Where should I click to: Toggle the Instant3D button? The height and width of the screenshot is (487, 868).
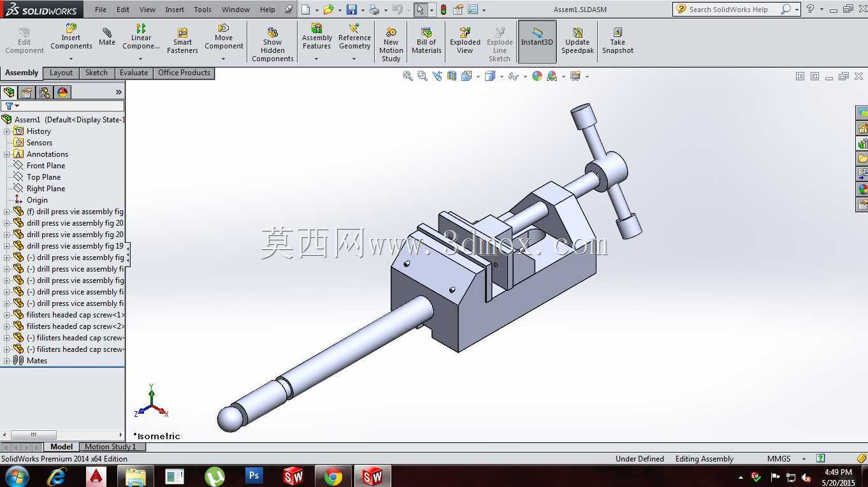click(537, 41)
